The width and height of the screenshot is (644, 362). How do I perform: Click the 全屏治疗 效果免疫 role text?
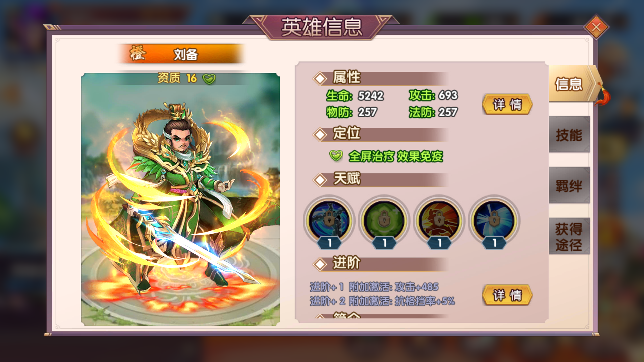396,156
